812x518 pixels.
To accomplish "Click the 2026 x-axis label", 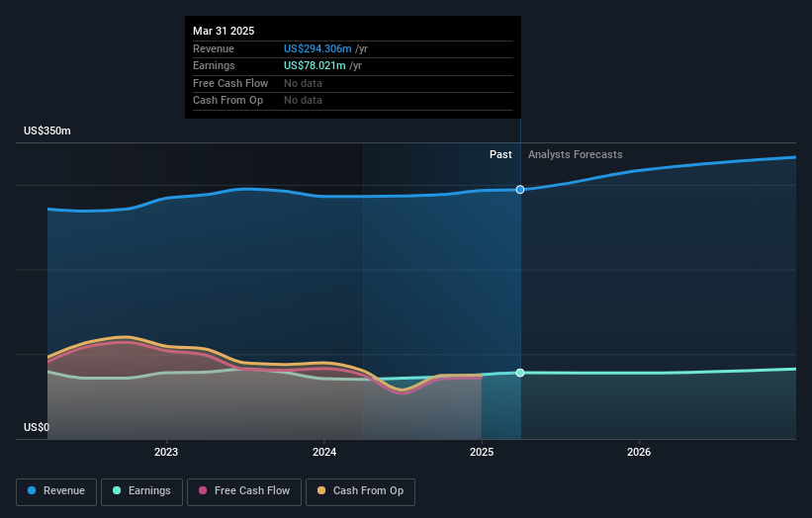I will [639, 453].
